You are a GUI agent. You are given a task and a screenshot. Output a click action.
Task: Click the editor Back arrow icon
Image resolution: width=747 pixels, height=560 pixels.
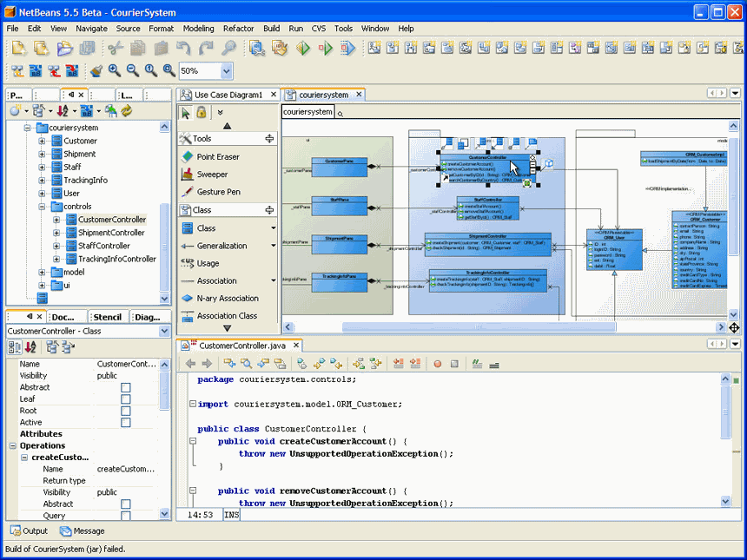[x=190, y=365]
